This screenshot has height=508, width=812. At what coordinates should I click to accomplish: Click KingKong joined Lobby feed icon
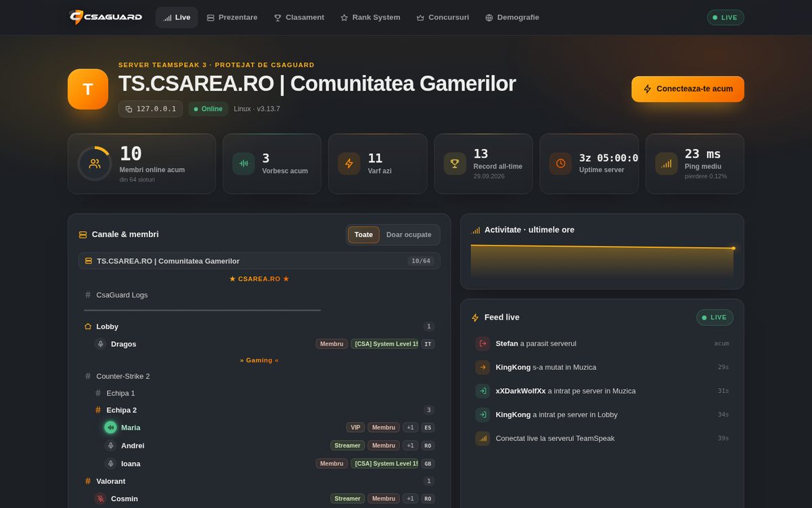click(x=482, y=415)
